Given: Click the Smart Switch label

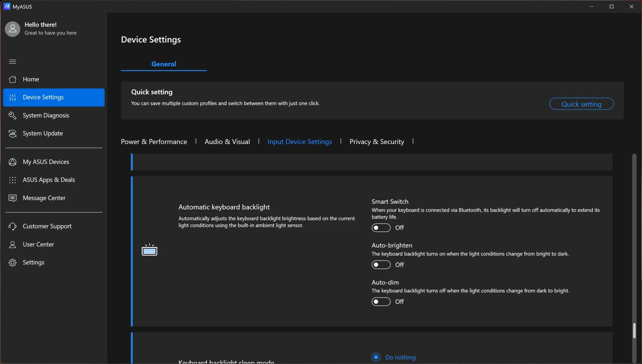Looking at the screenshot, I should 390,202.
